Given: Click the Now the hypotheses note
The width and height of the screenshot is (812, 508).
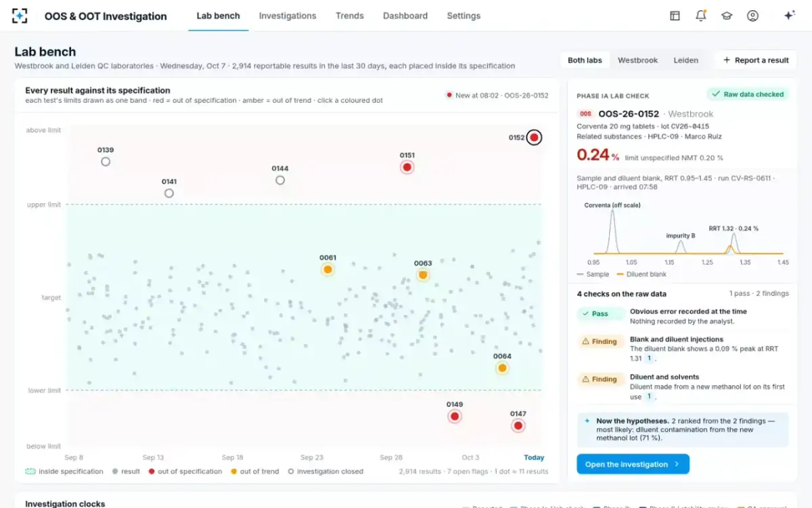Looking at the screenshot, I should point(683,429).
